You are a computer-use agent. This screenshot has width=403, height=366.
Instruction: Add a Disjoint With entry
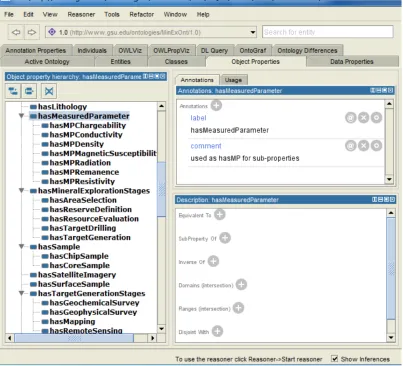[217, 331]
